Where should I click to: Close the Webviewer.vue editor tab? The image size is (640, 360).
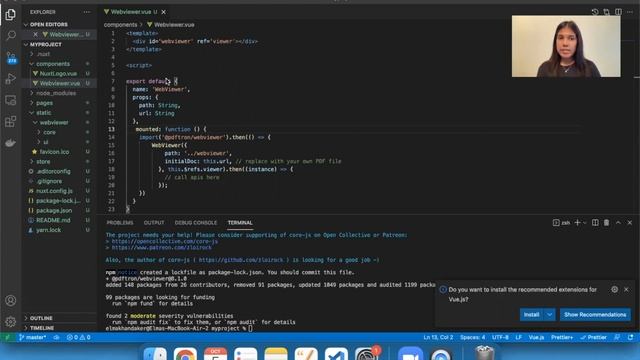(x=164, y=12)
